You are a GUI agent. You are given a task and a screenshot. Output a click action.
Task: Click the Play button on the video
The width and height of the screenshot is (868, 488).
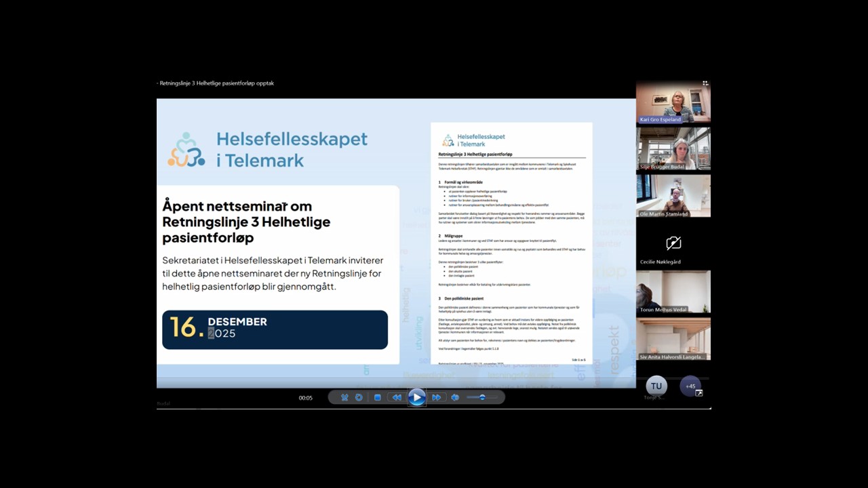(x=416, y=397)
